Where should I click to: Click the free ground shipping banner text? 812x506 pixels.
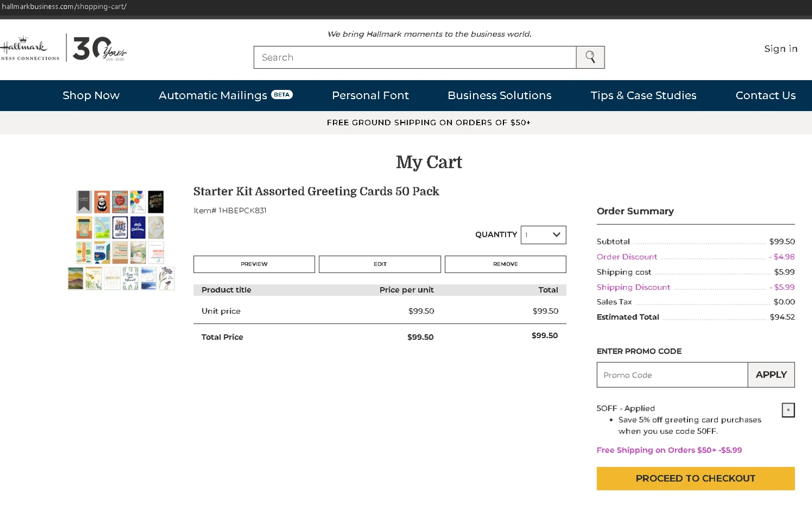click(x=429, y=123)
